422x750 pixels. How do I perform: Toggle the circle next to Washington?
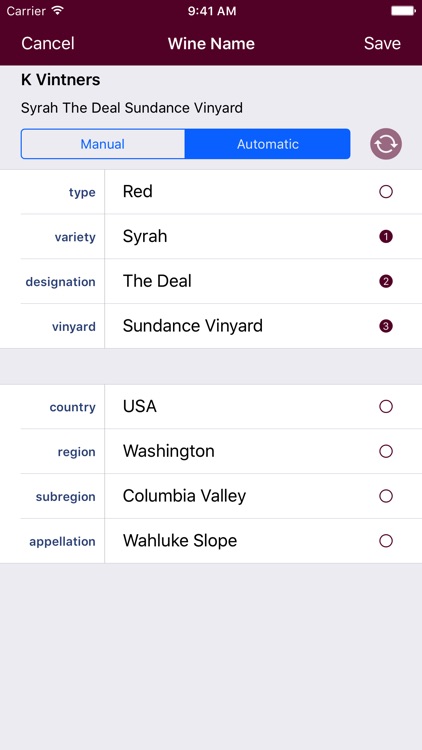coord(386,451)
